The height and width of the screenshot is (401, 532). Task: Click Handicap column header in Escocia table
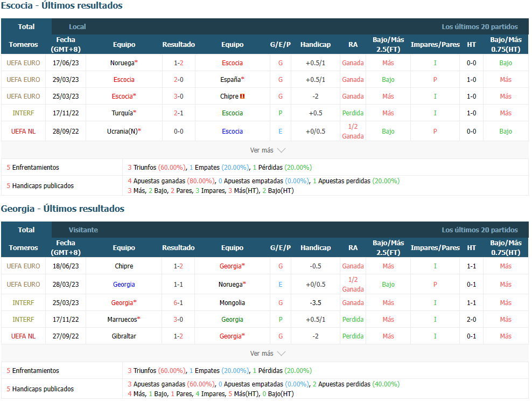point(315,45)
